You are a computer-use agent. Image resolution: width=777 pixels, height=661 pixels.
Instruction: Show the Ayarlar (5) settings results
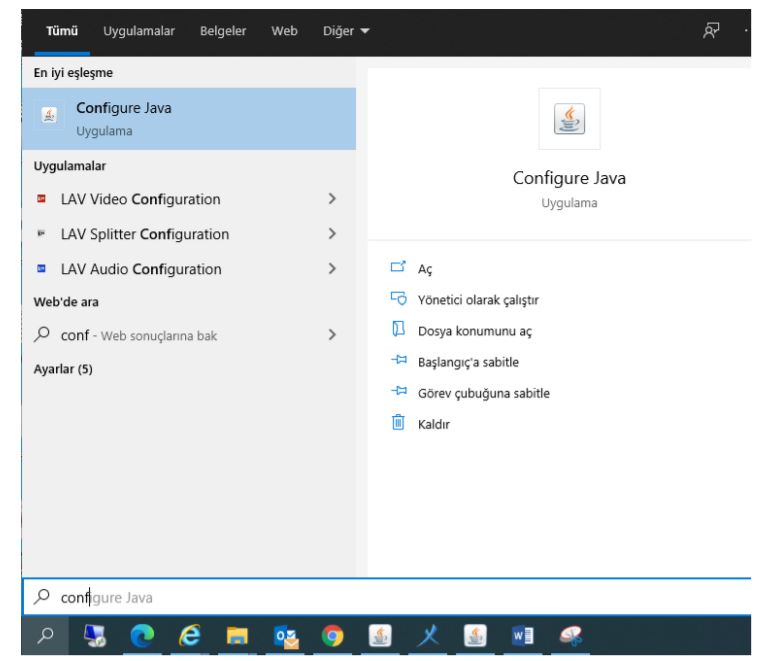[63, 369]
